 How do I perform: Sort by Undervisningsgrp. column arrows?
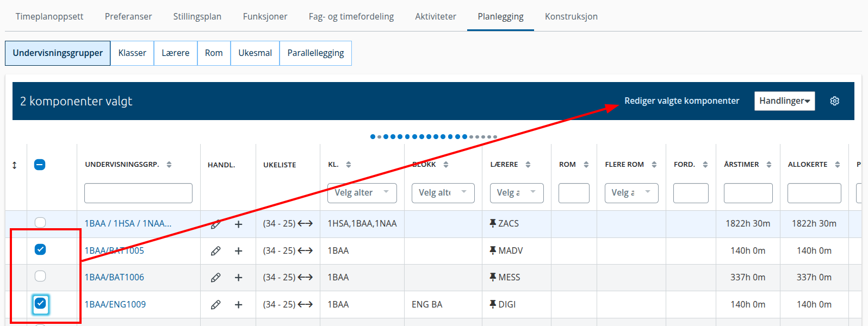(x=169, y=165)
